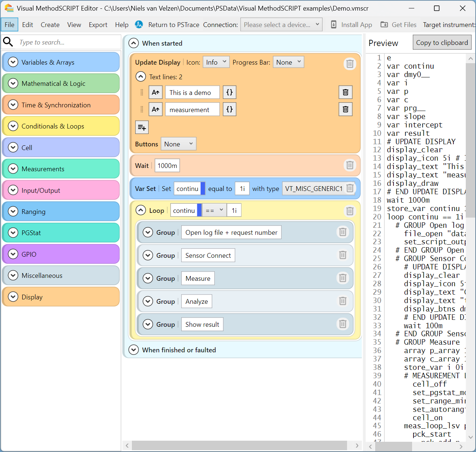476x452 pixels.
Task: Open the Export menu
Action: 98,24
